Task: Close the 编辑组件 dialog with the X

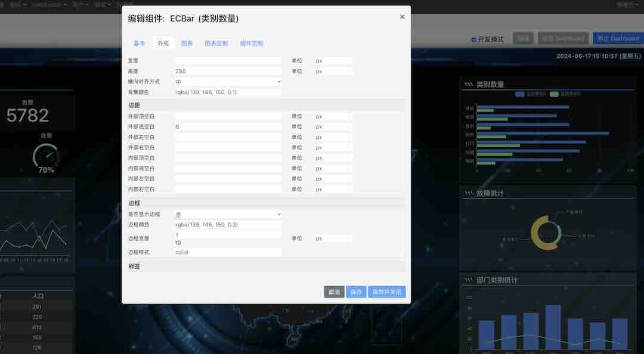Action: coord(402,17)
